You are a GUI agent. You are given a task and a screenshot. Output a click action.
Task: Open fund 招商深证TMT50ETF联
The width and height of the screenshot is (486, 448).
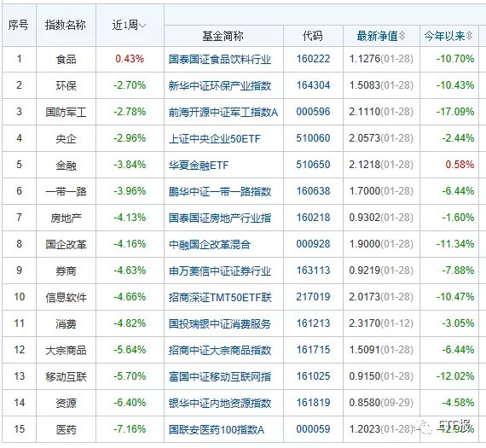[220, 297]
